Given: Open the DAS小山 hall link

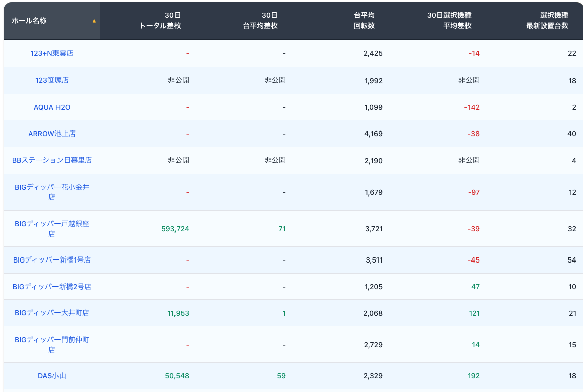Looking at the screenshot, I should 52,376.
